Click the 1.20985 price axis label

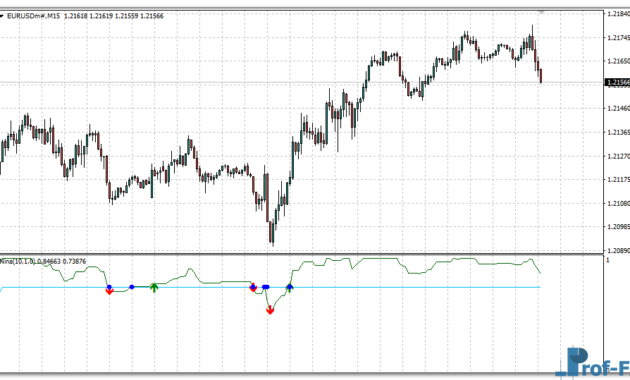(618, 227)
